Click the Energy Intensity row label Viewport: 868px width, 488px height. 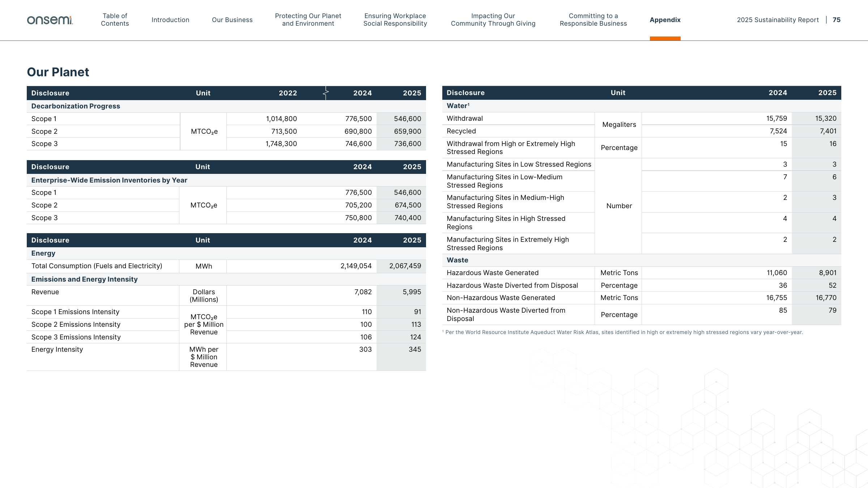pos(57,350)
